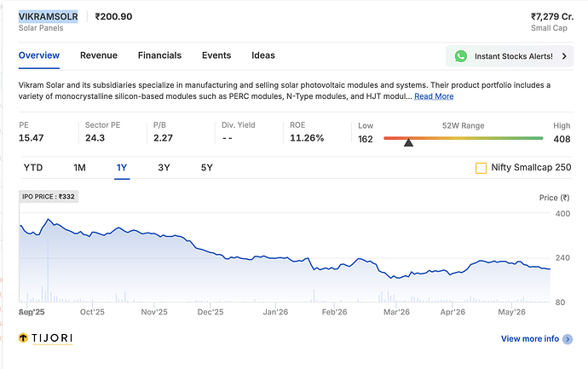
Task: Select the 1M chart period
Action: click(x=79, y=168)
